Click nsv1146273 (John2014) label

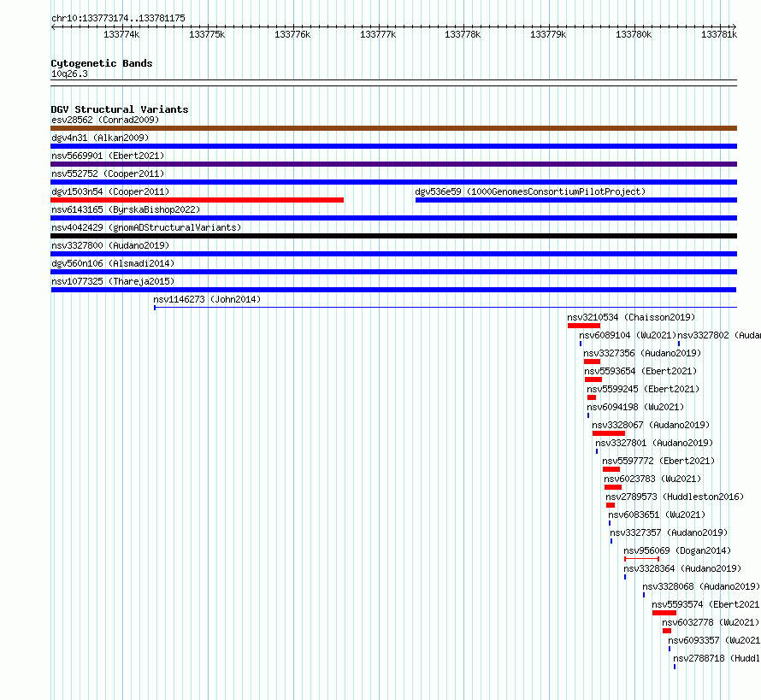pos(207,299)
